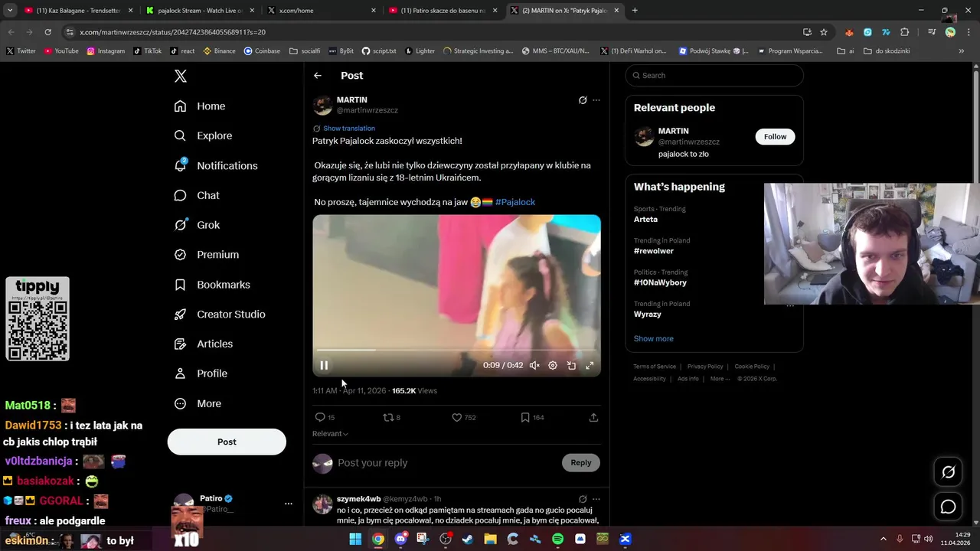The width and height of the screenshot is (980, 551).
Task: Open the do skodzinki bookmarks folder
Action: (x=887, y=51)
